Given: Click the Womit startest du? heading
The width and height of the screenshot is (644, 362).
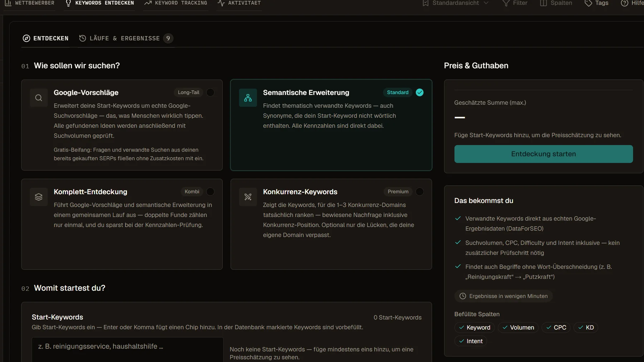Looking at the screenshot, I should (x=70, y=288).
